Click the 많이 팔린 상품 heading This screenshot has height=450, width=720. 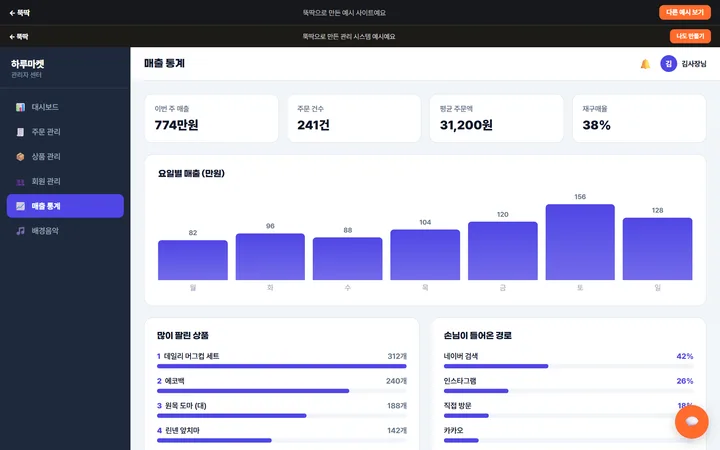click(x=183, y=336)
